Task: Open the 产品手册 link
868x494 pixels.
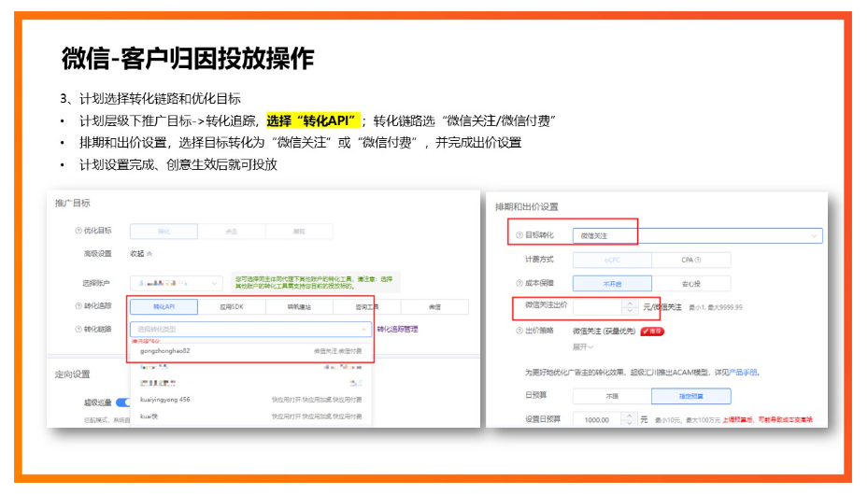Action: tap(744, 373)
